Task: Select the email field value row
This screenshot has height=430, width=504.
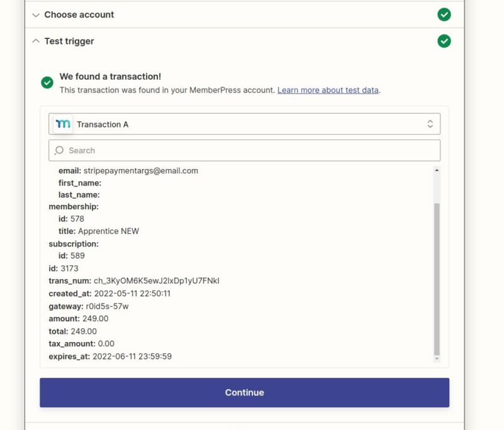Action: [x=128, y=171]
